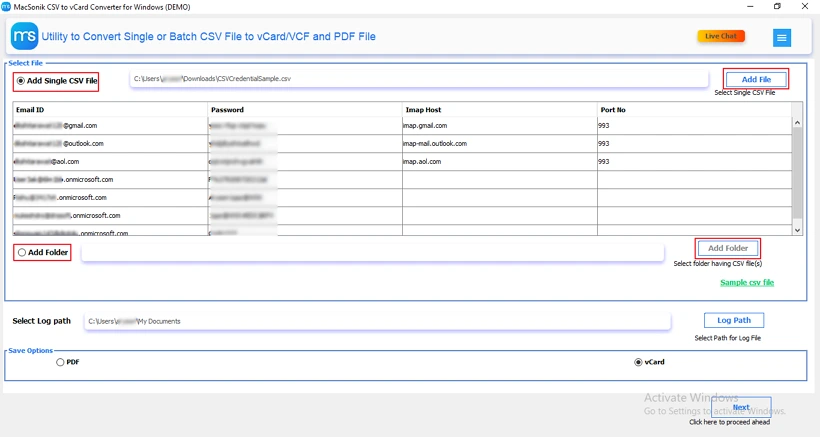
Task: Restore down the MacSonik window
Action: point(777,6)
